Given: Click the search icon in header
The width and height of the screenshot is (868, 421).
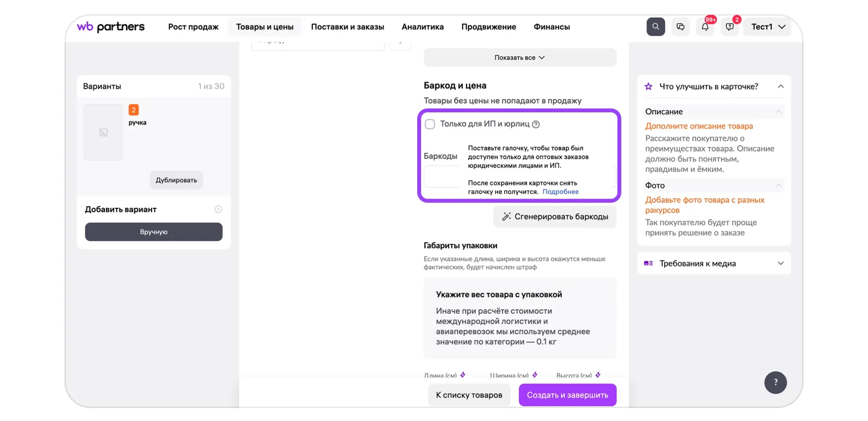Looking at the screenshot, I should [655, 27].
